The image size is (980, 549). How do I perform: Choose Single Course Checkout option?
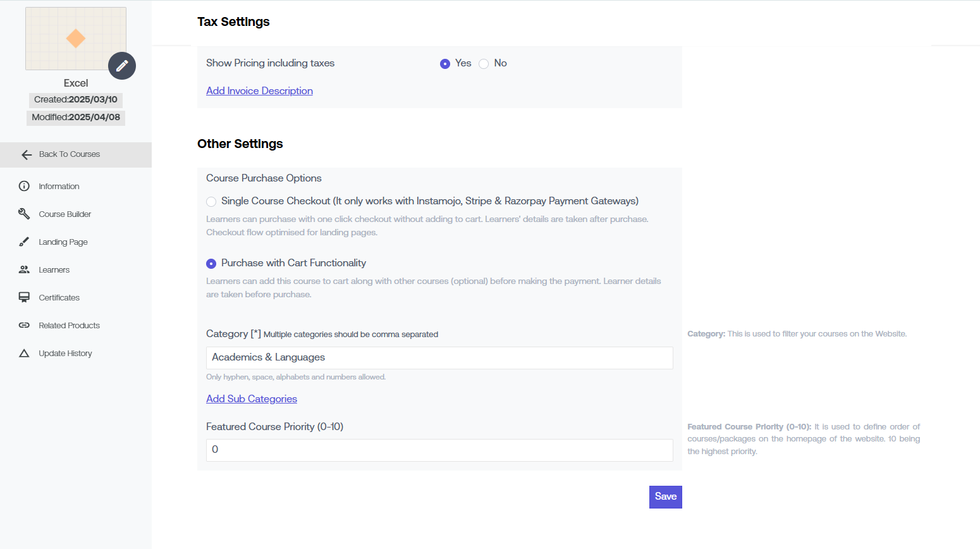pos(211,202)
